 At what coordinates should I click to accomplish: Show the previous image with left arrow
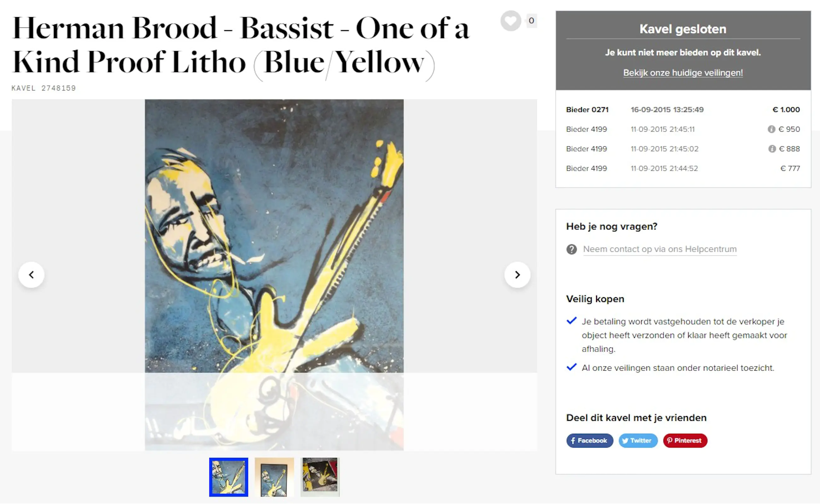(x=31, y=275)
